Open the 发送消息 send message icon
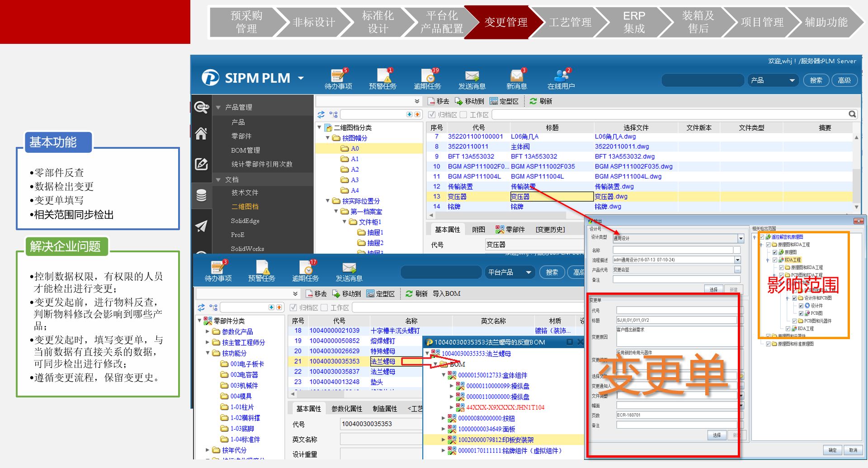868x468 pixels. pyautogui.click(x=472, y=77)
